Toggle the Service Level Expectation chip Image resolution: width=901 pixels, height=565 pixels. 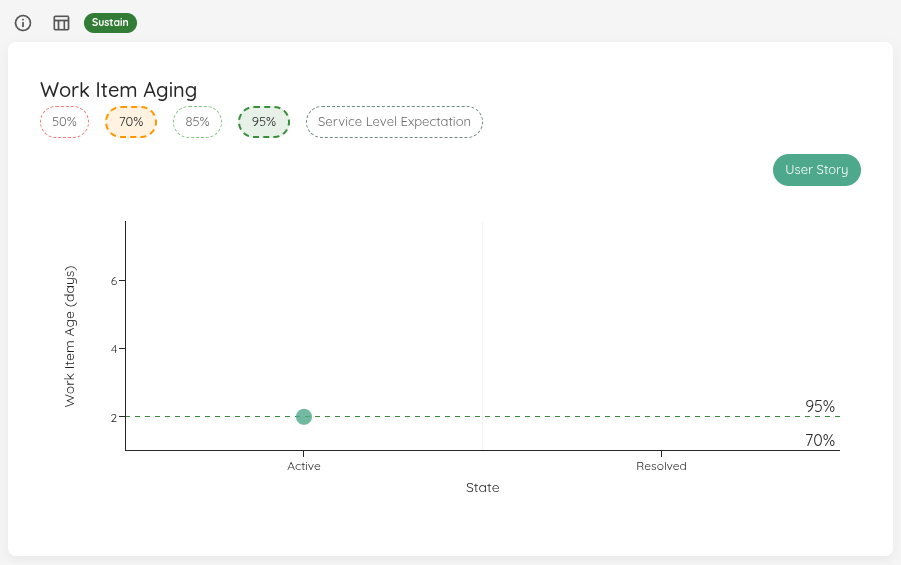[394, 122]
